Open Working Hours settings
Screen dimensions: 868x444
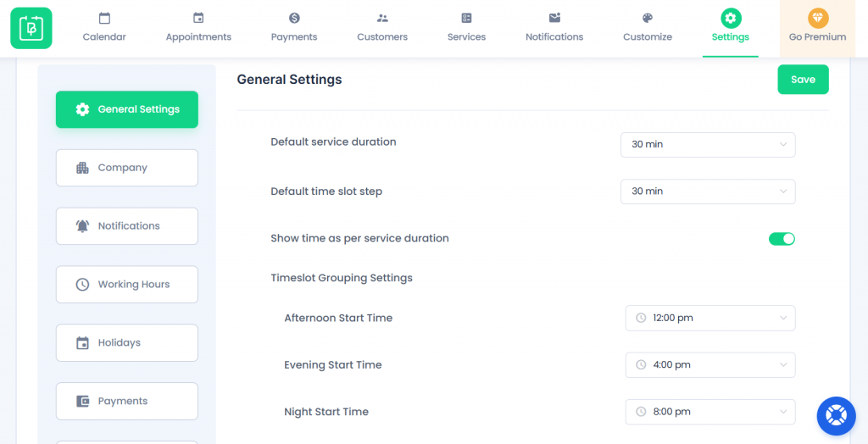(x=127, y=285)
